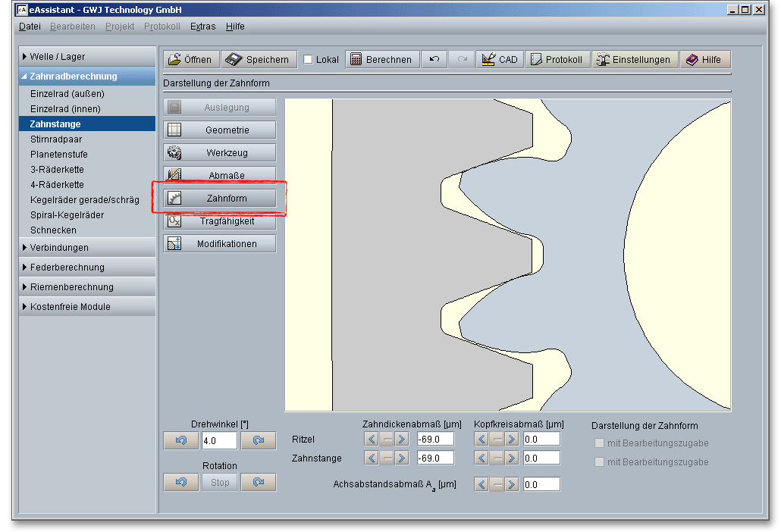Click the Drehwinkel input field
781x532 pixels.
pos(219,440)
